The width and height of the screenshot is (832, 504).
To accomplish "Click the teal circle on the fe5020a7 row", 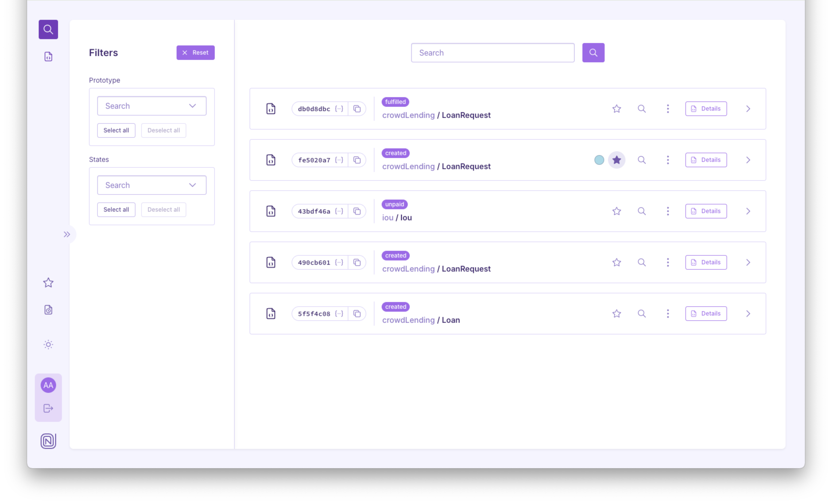I will coord(599,160).
